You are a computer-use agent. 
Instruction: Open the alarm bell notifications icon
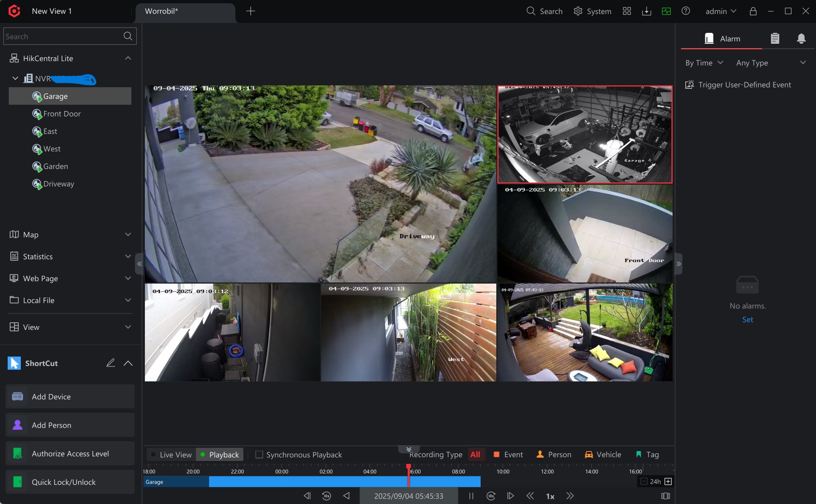point(801,38)
